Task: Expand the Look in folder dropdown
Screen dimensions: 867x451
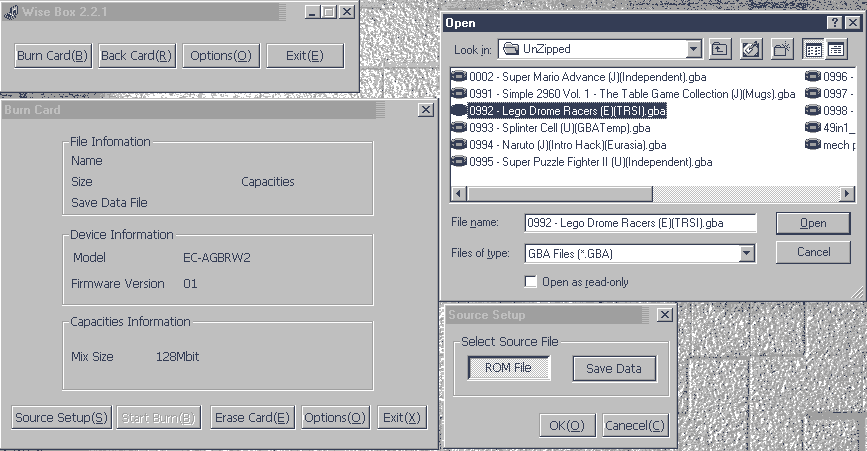Action: click(x=694, y=49)
